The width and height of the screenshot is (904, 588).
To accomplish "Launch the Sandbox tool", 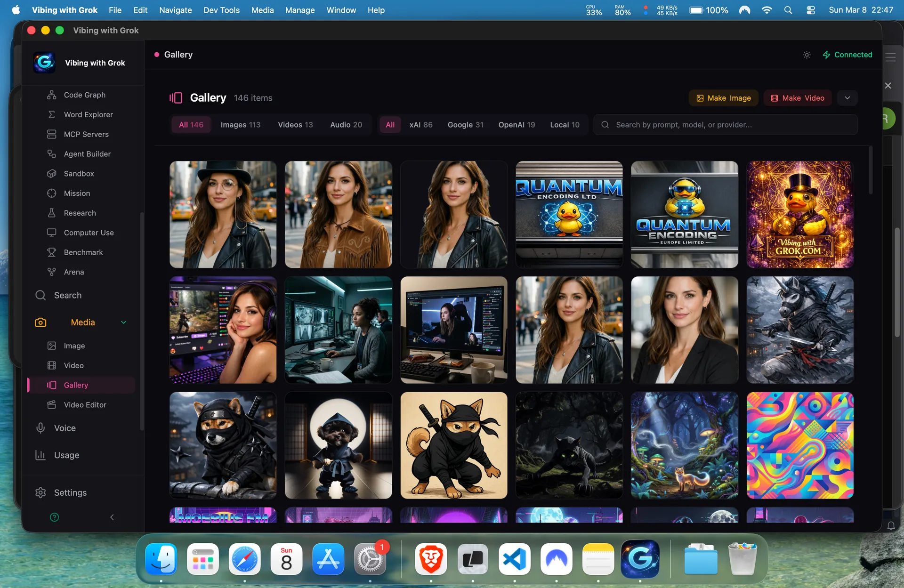I will click(80, 173).
